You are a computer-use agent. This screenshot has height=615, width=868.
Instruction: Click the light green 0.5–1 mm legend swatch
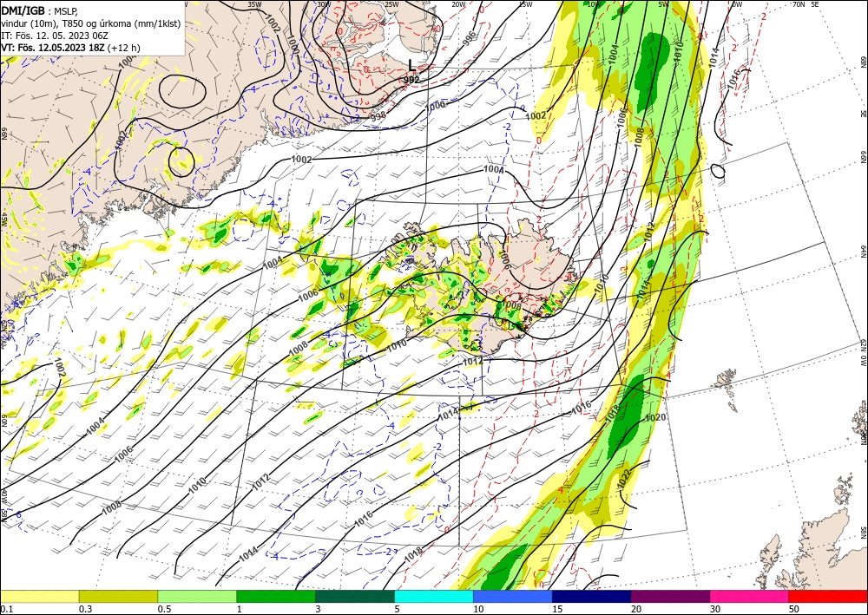click(197, 596)
